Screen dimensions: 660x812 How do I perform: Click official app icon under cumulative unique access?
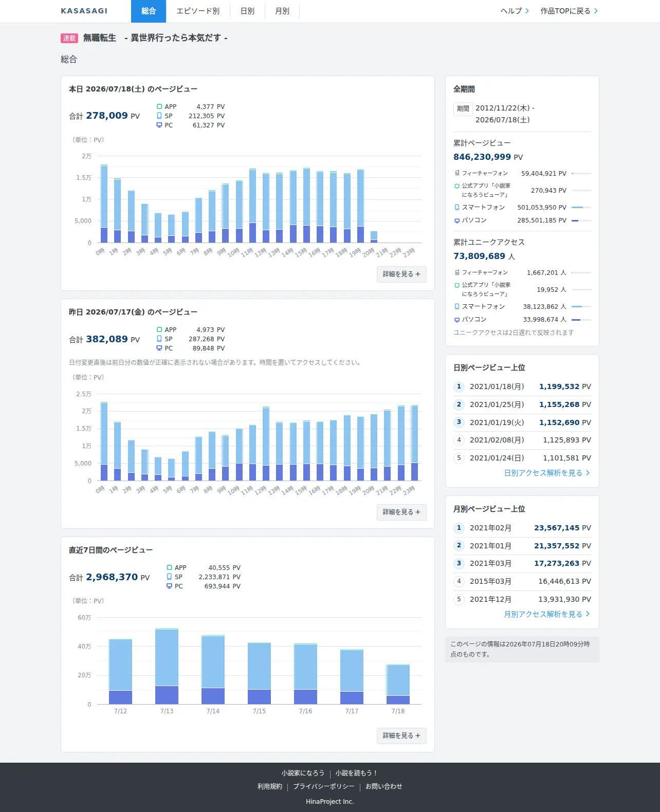click(x=457, y=285)
